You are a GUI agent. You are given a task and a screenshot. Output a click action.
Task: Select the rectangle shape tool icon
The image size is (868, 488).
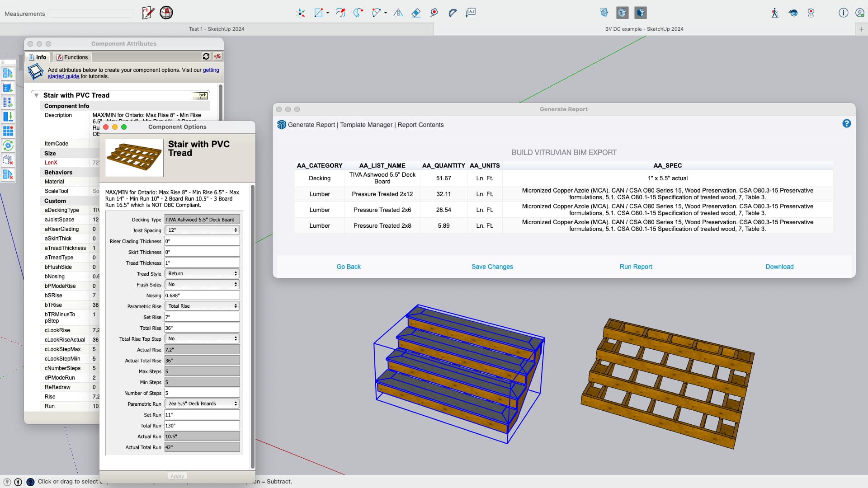pyautogui.click(x=319, y=13)
